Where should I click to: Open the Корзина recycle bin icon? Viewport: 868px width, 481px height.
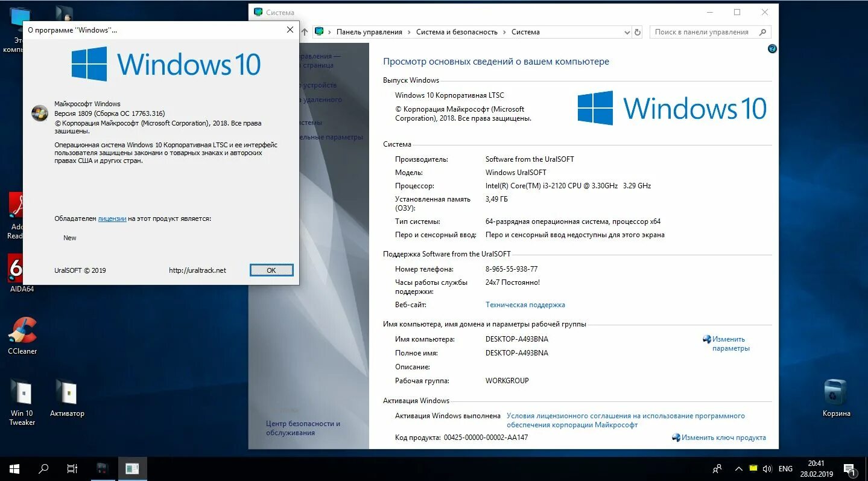point(836,398)
